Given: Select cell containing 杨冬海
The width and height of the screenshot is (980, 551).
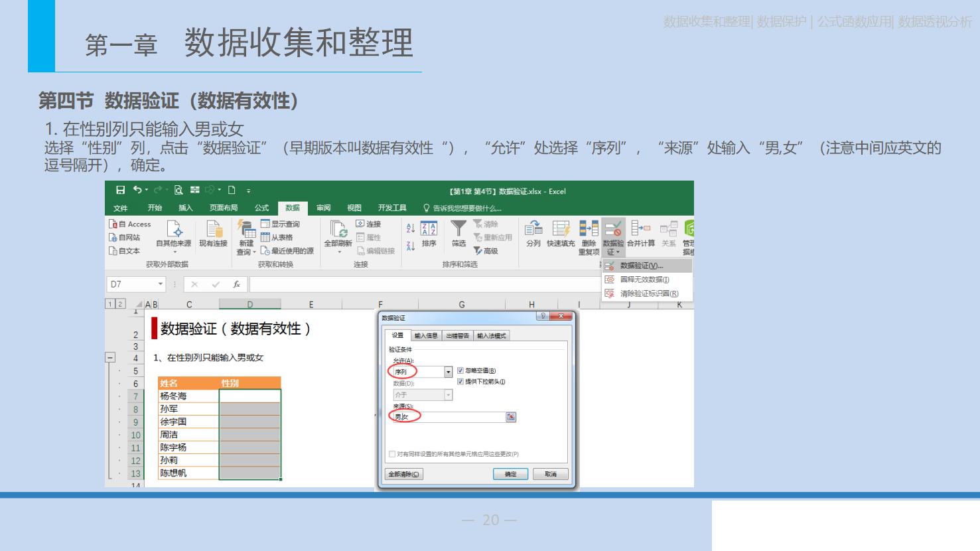Looking at the screenshot, I should click(x=188, y=396).
